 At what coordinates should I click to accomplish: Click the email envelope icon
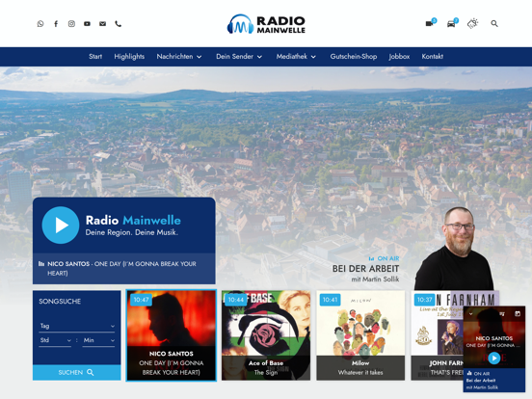coord(102,24)
